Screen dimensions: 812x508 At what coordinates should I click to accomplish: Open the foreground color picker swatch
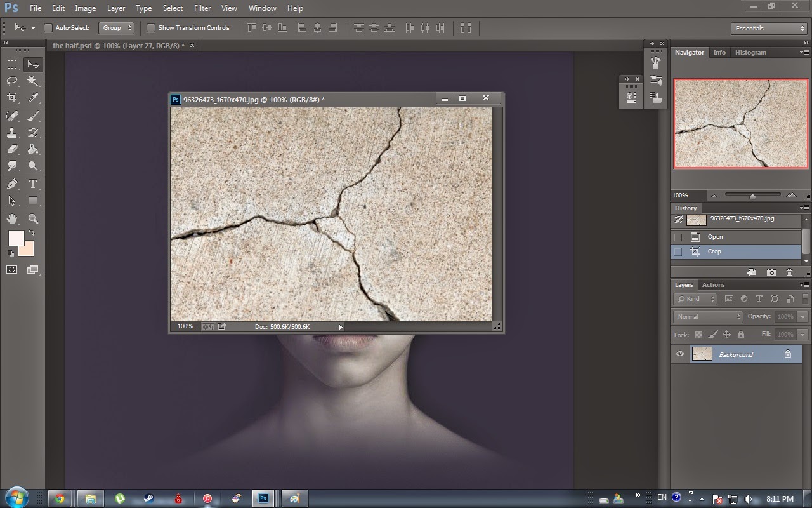[x=16, y=238]
